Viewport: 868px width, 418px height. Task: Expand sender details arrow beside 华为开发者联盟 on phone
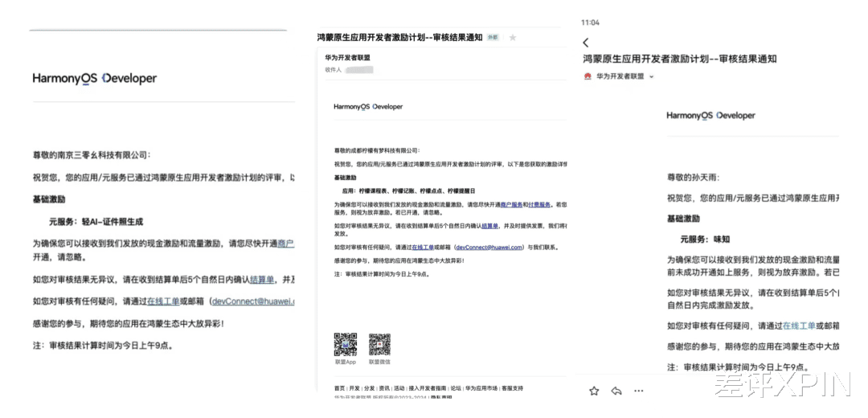(652, 77)
